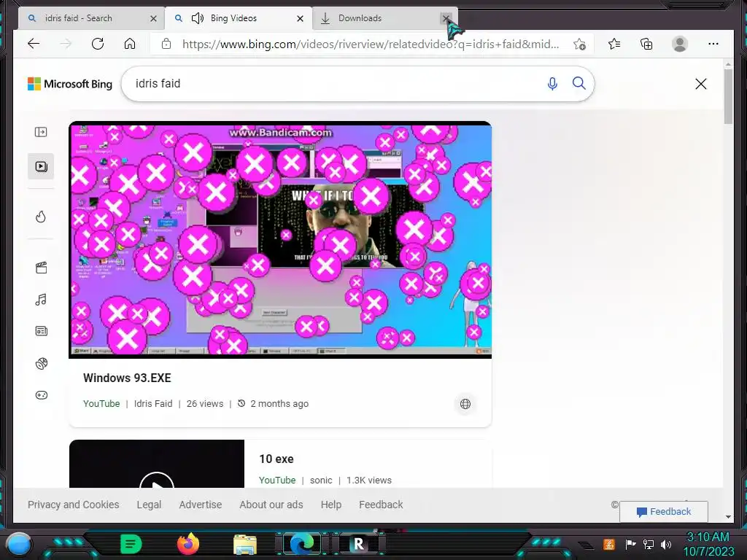Launch the green notes app on the taskbar
The height and width of the screenshot is (560, 747).
pyautogui.click(x=131, y=544)
